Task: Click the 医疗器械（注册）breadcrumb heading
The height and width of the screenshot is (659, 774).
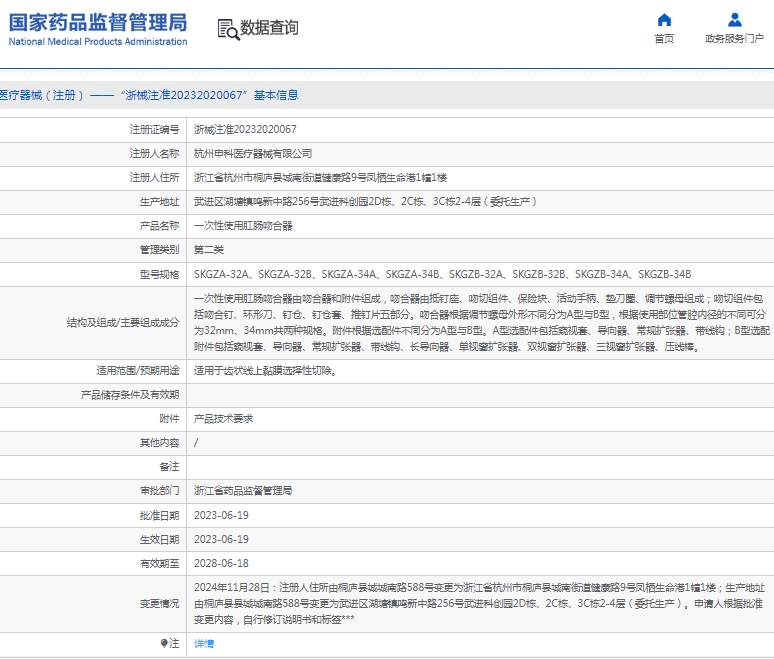Action: (149, 95)
